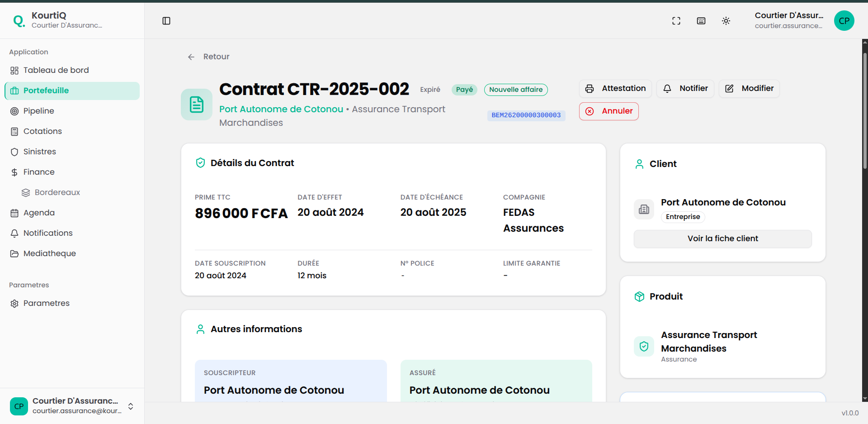
Task: Open the on-screen keyboard icon
Action: tap(701, 21)
